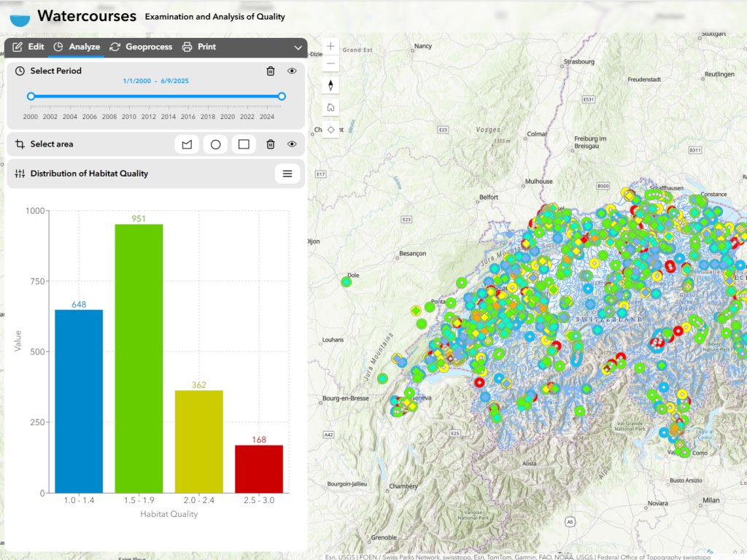
Task: Click the Belfort city label on map
Action: click(489, 197)
